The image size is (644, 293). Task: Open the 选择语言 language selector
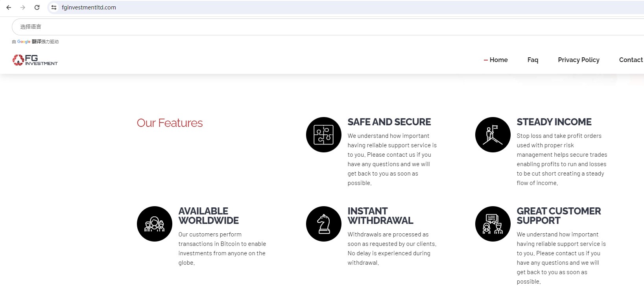point(328,27)
